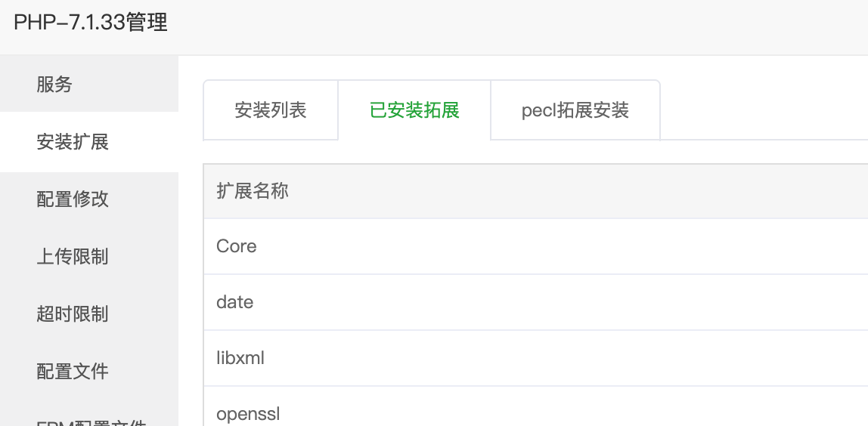This screenshot has height=426, width=868.
Task: Open the pecl拓展安装 tab
Action: point(575,110)
